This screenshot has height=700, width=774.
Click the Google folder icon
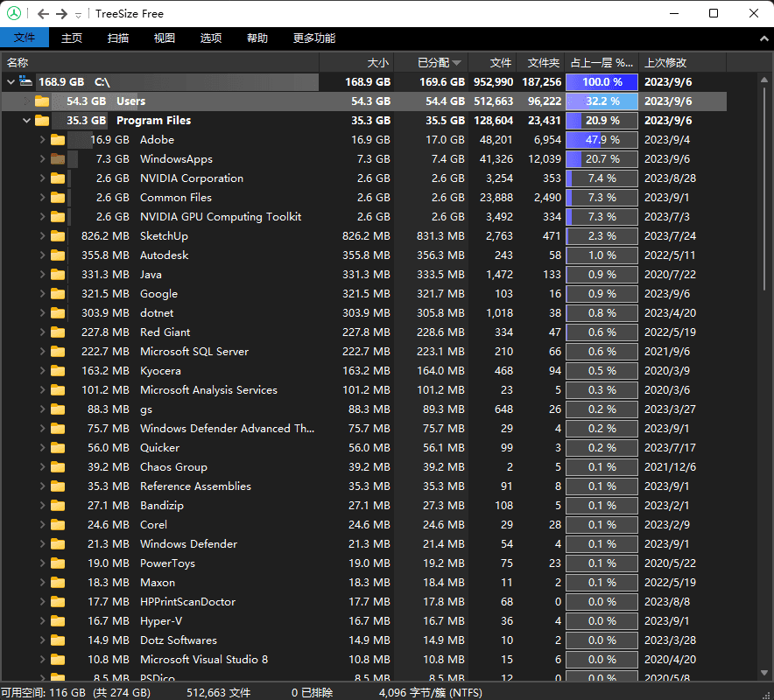[58, 293]
